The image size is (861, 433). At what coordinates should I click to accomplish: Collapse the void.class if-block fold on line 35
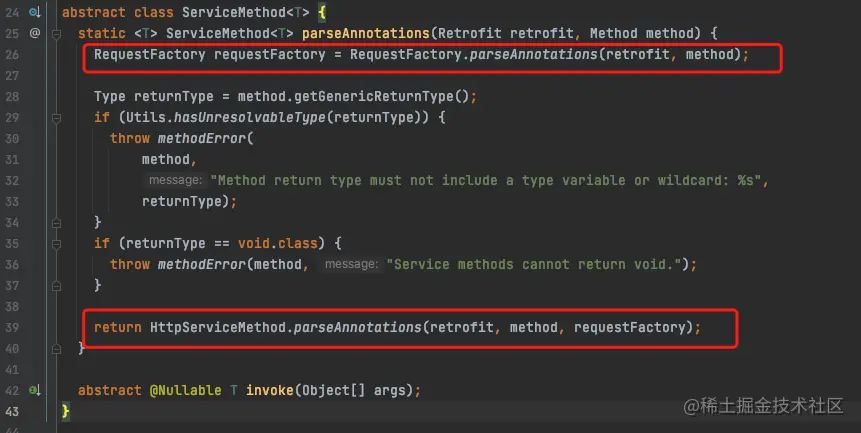[x=56, y=243]
